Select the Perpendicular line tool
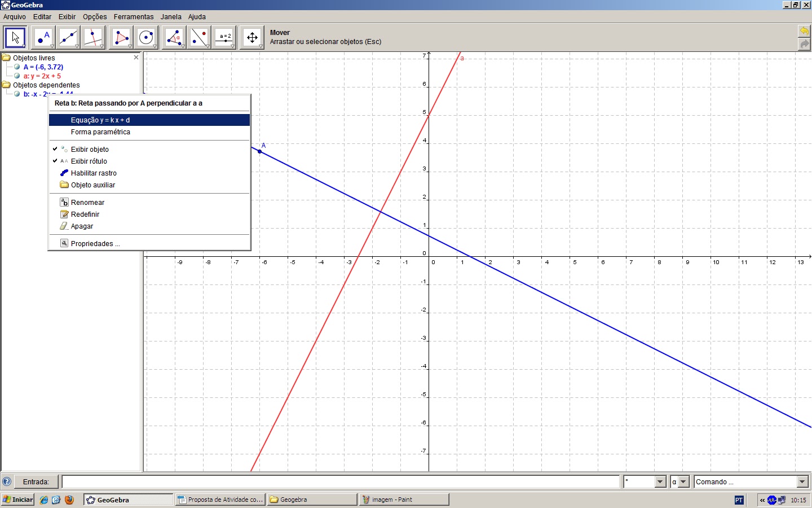The width and height of the screenshot is (812, 508). (x=93, y=38)
